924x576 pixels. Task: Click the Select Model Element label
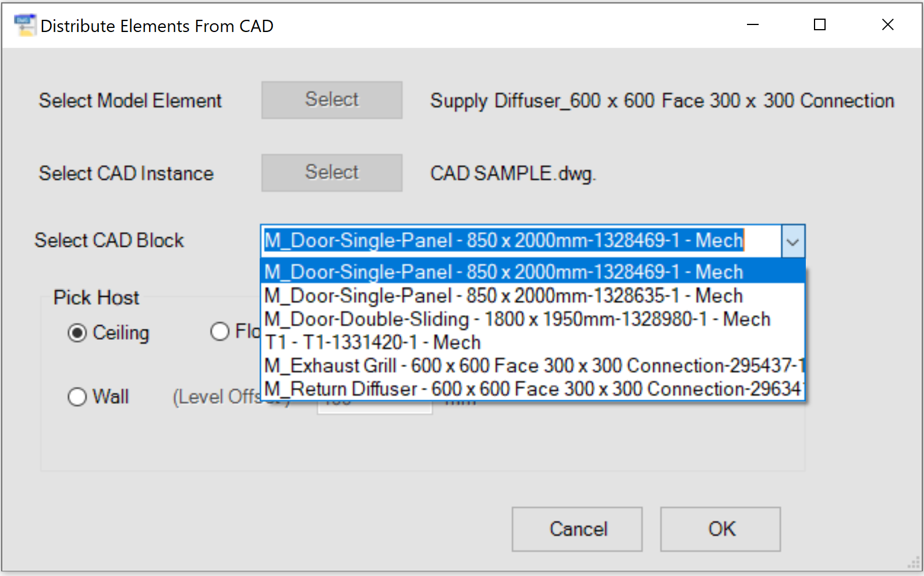(x=130, y=101)
